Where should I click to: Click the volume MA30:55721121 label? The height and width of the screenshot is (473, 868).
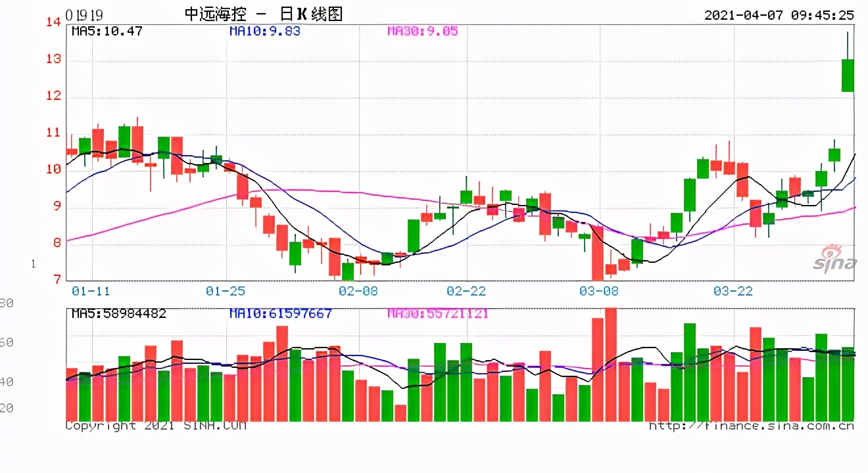click(437, 314)
